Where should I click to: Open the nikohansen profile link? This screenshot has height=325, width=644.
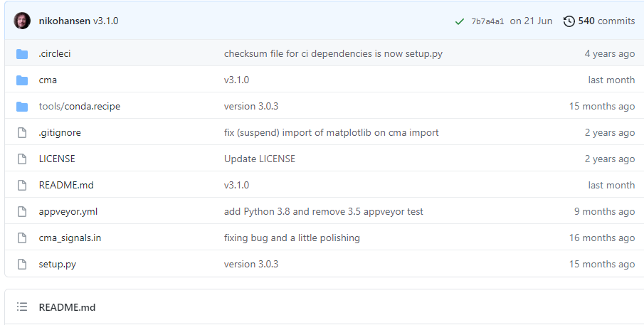tap(65, 21)
